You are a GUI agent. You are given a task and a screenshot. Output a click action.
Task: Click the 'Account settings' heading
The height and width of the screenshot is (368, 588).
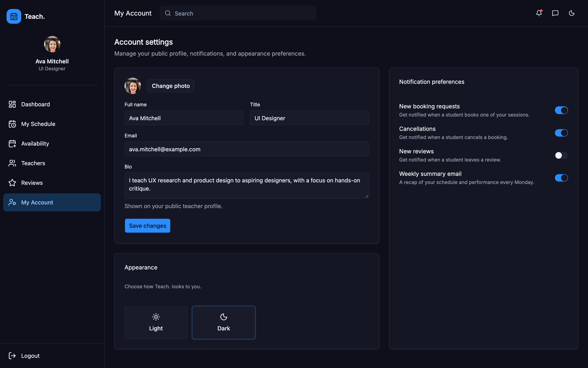144,42
